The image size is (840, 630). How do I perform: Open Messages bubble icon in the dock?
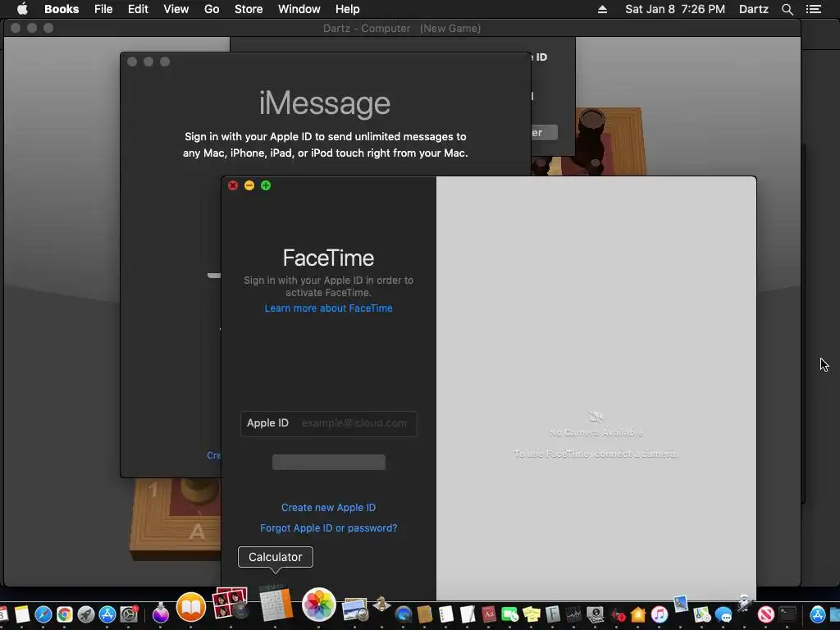(x=724, y=614)
